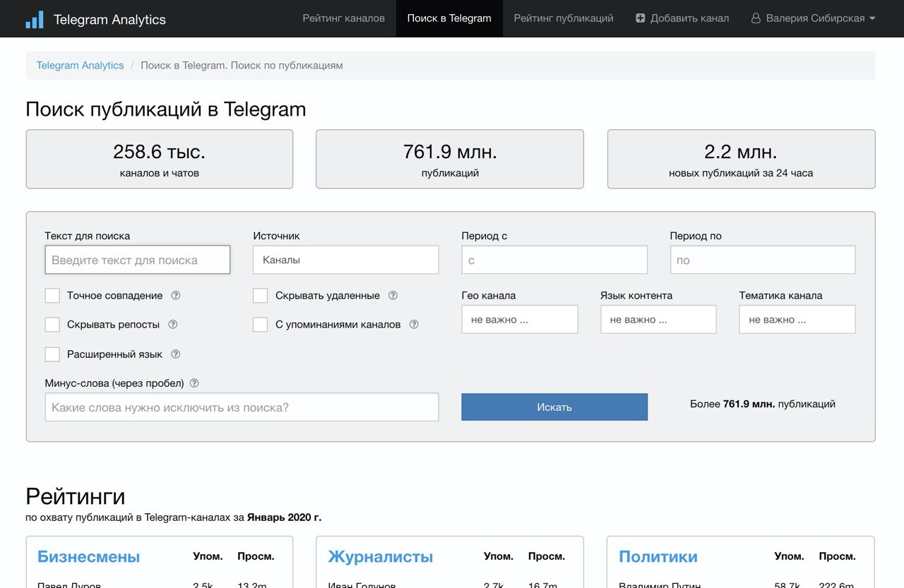The image size is (904, 588).
Task: Open the Источник dropdown showing Каналы
Action: click(346, 260)
